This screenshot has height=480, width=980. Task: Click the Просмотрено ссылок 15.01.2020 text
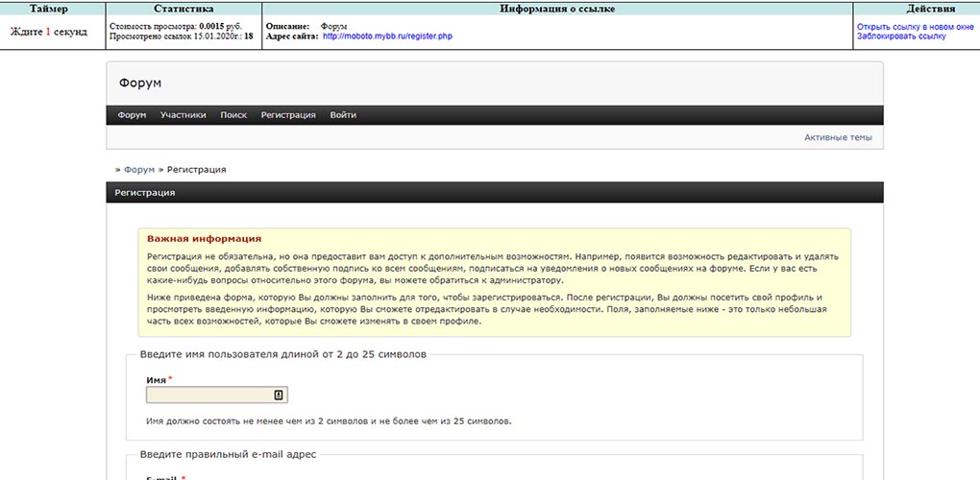click(x=182, y=36)
